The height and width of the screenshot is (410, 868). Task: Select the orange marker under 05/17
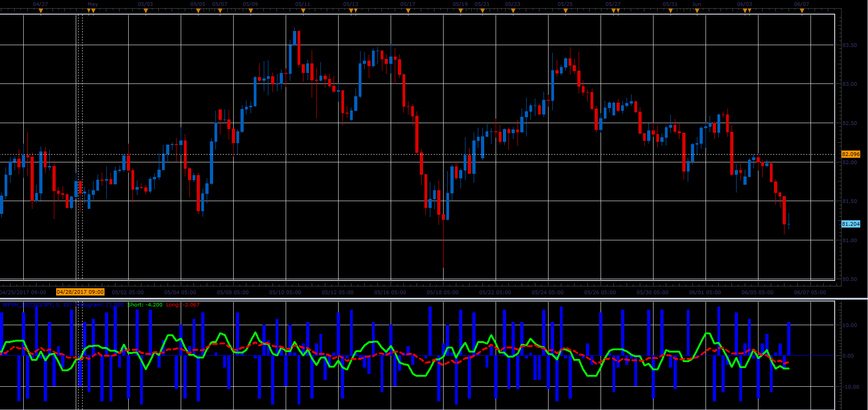408,11
